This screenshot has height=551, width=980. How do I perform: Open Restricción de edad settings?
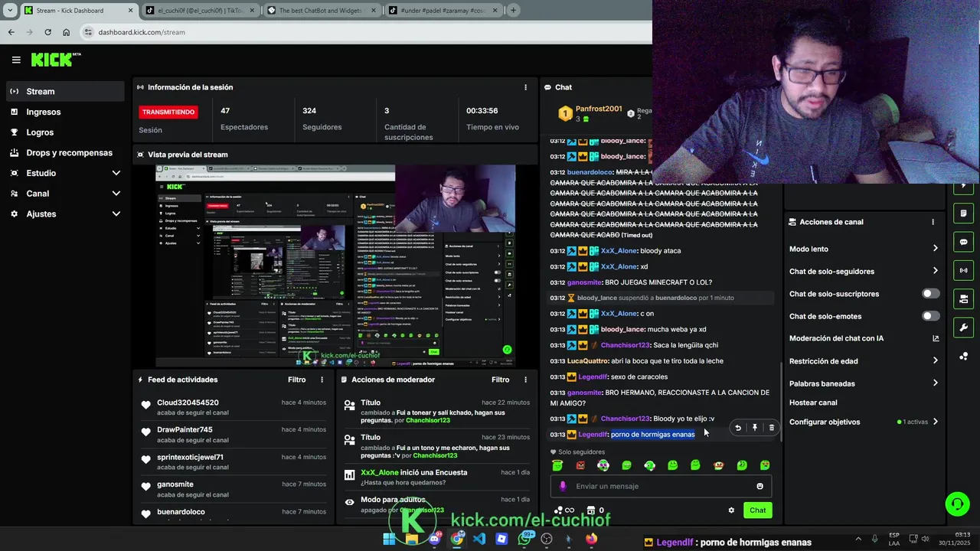[864, 361]
